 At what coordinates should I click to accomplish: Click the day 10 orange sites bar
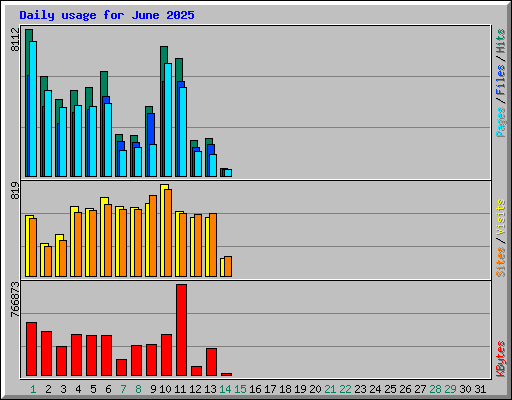tap(168, 233)
